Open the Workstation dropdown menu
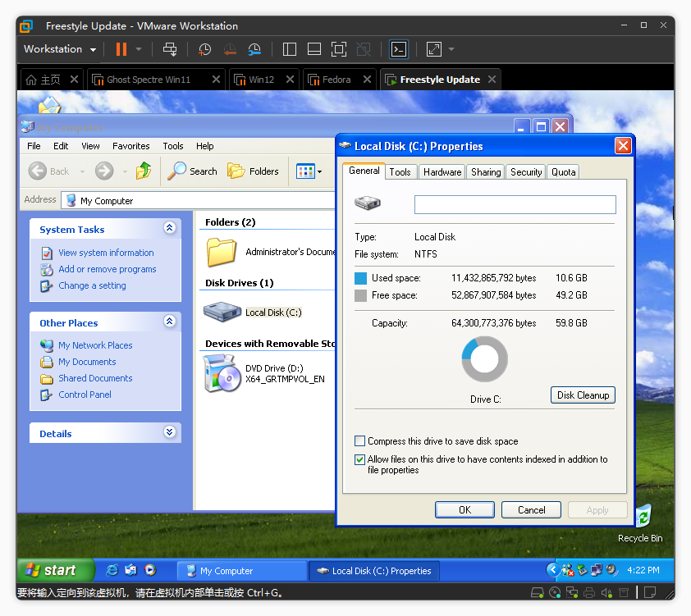Viewport: 691px width, 616px height. coord(59,49)
